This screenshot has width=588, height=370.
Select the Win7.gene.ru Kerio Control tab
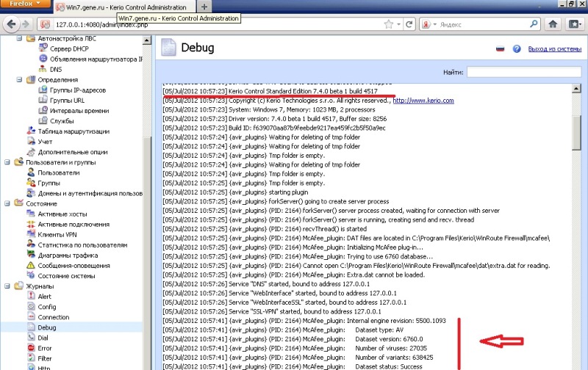coord(121,7)
